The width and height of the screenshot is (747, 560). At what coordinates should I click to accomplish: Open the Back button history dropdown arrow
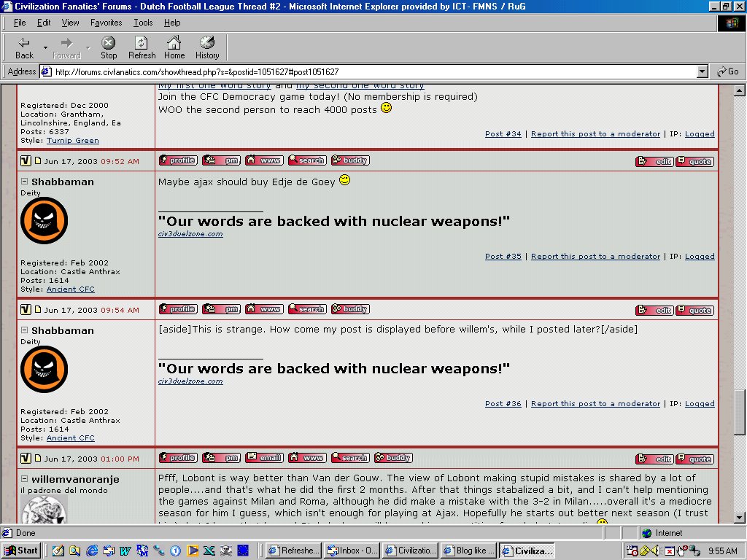coord(45,48)
